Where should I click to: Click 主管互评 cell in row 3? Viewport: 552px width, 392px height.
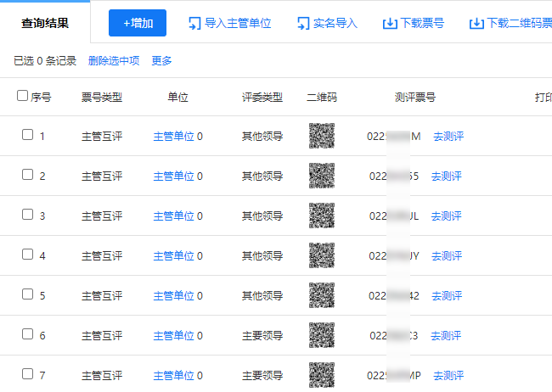(x=102, y=216)
